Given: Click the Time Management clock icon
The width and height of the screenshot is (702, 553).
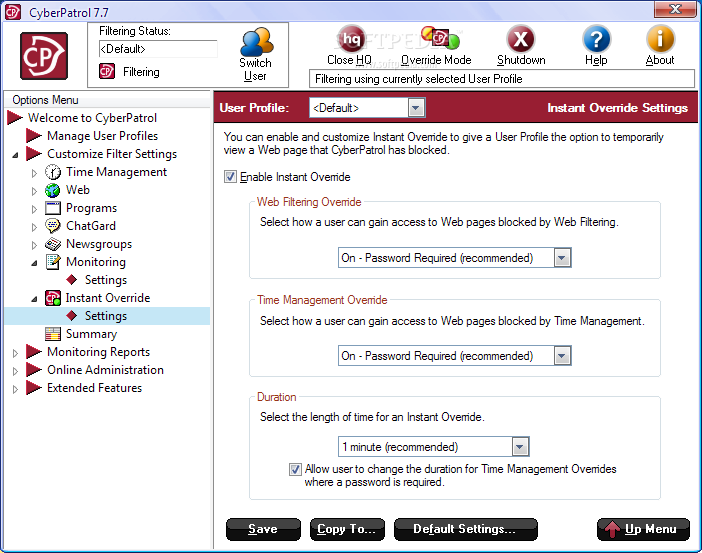Looking at the screenshot, I should click(53, 172).
